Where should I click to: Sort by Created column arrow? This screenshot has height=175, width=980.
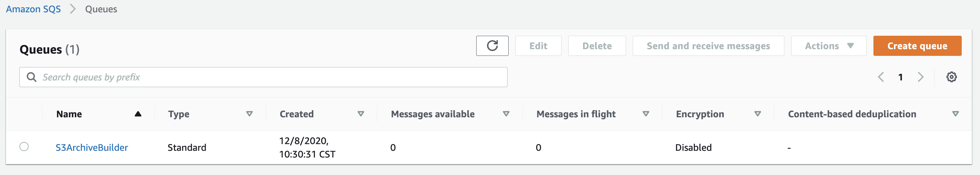(x=361, y=114)
